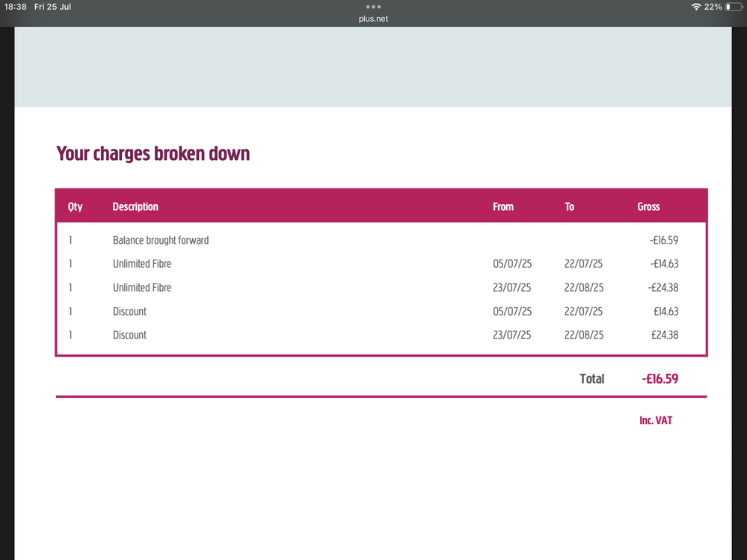Viewport: 747px width, 560px height.
Task: Click the Total amount -£16.59
Action: (x=660, y=379)
